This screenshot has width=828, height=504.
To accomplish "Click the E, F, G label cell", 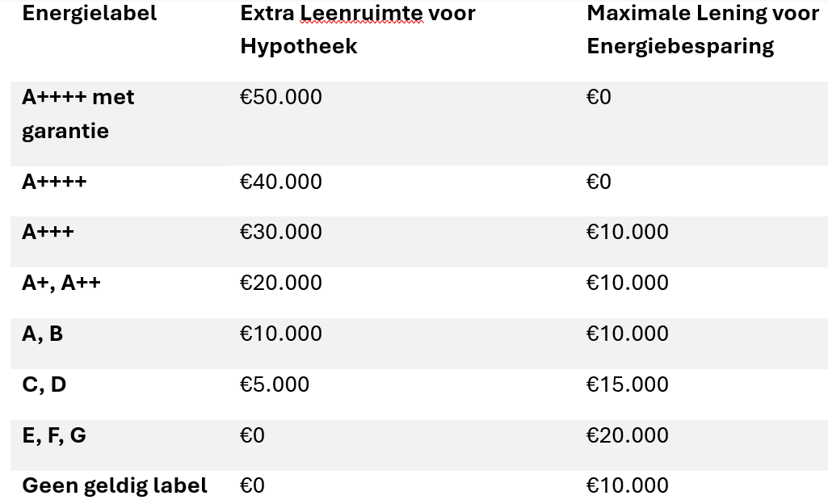I will click(x=54, y=436).
